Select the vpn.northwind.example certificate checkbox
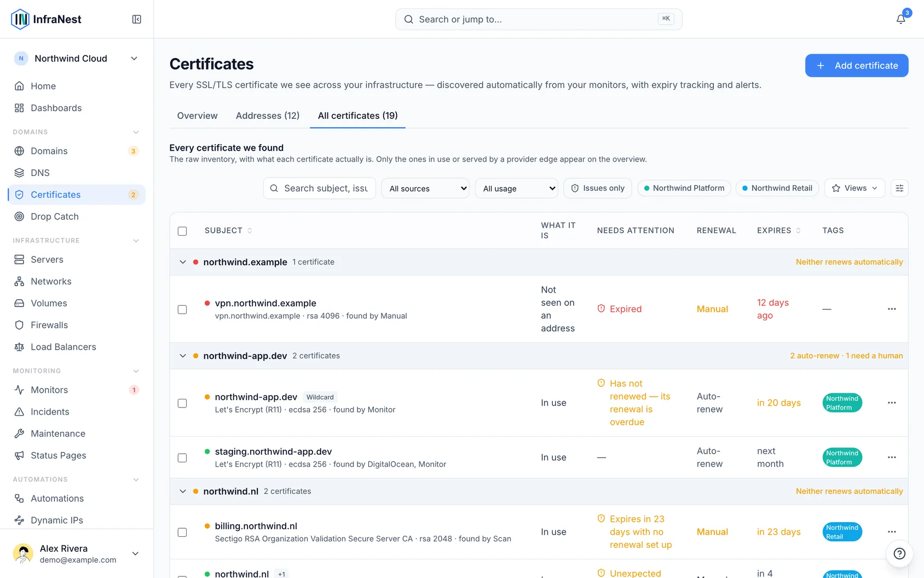The image size is (924, 578). coord(182,310)
